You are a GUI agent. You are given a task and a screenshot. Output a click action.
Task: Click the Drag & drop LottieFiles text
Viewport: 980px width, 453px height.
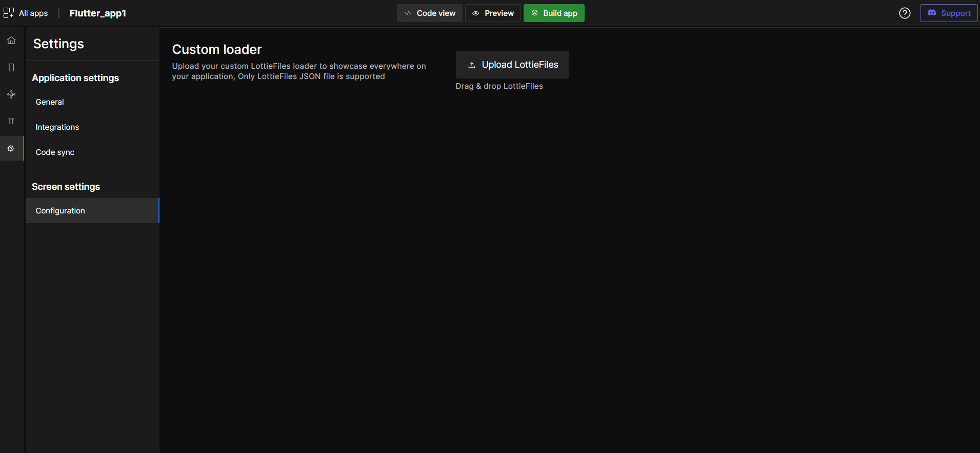[x=499, y=86]
